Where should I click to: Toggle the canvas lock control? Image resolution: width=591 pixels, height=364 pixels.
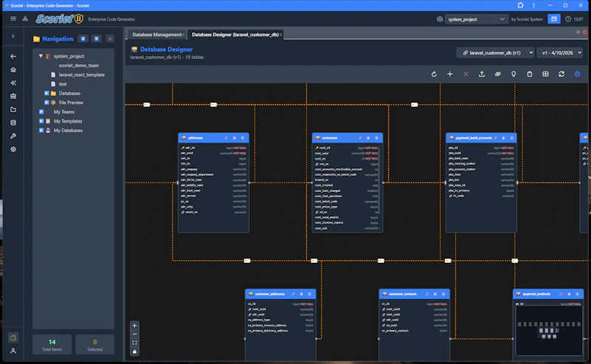[x=134, y=351]
